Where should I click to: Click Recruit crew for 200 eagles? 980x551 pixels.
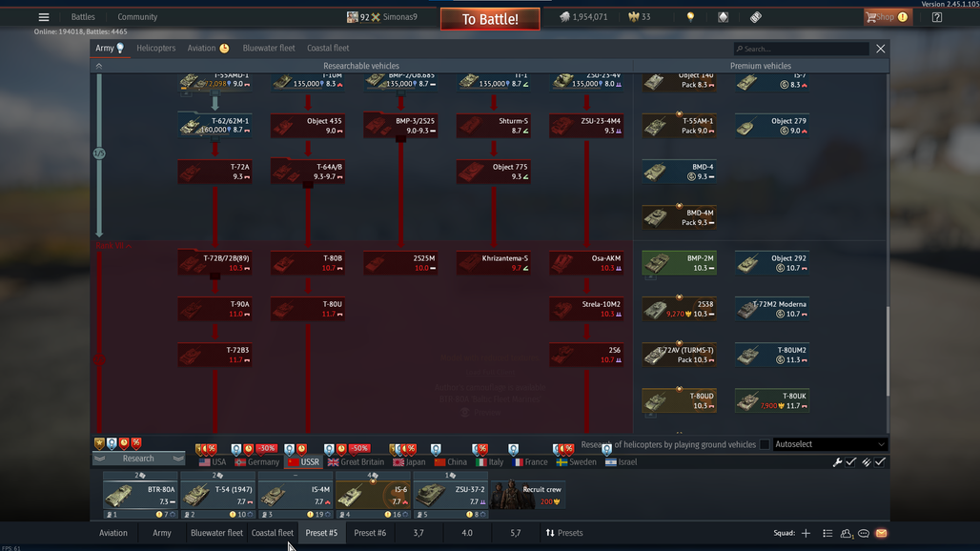click(527, 494)
